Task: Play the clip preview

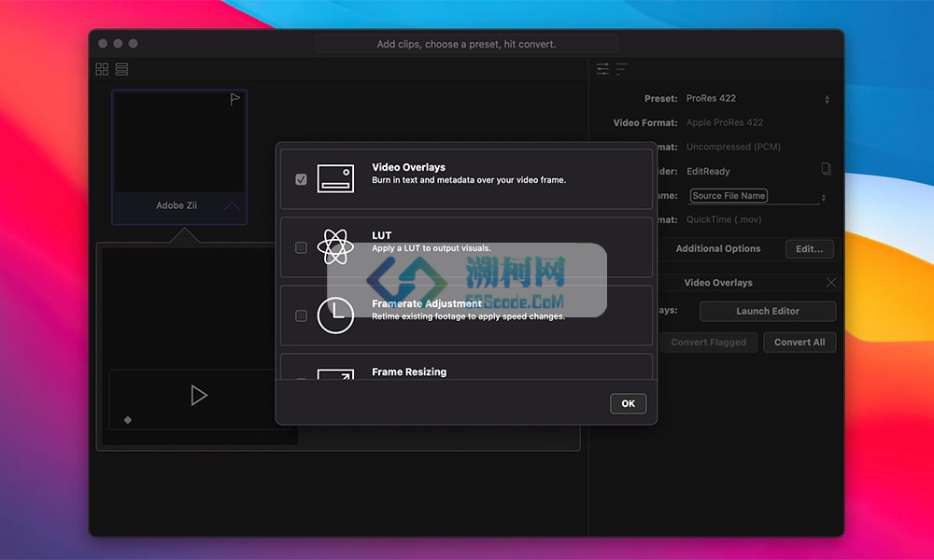Action: tap(199, 395)
